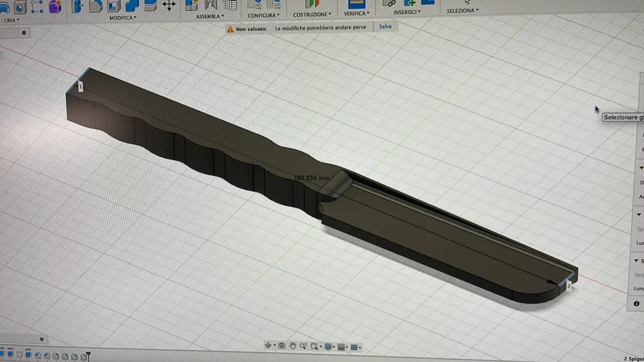Click the 180.034 mm dimension label
This screenshot has width=644, height=362.
click(312, 178)
